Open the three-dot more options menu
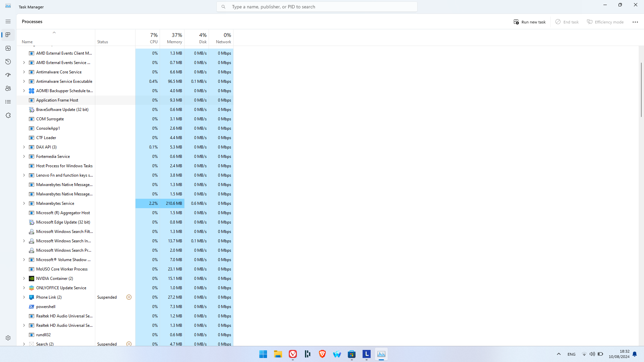This screenshot has height=362, width=644. coord(635,22)
